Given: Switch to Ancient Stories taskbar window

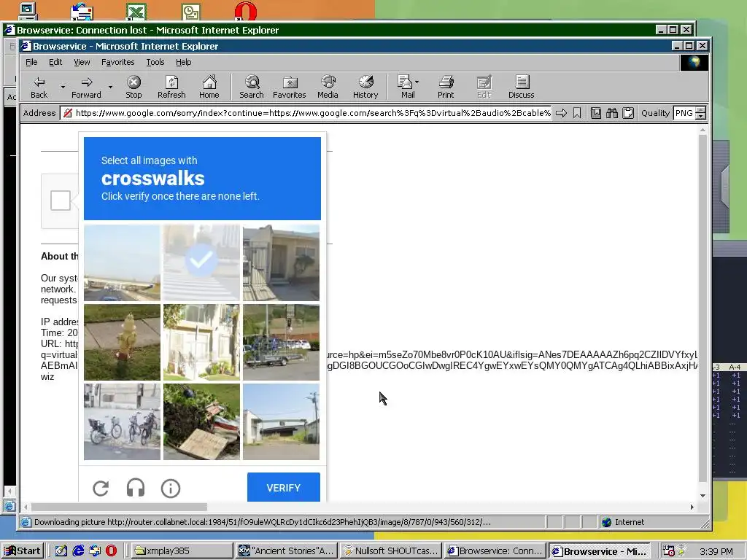Looking at the screenshot, I should tap(287, 551).
